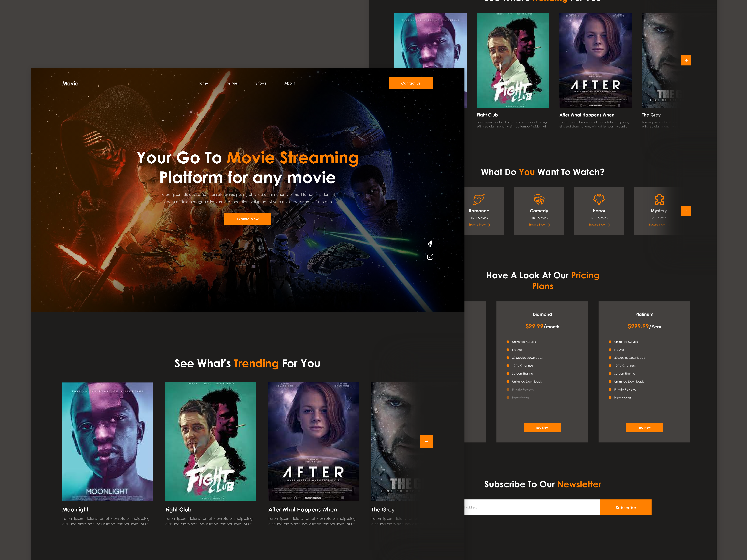Open the About nav item

point(290,83)
